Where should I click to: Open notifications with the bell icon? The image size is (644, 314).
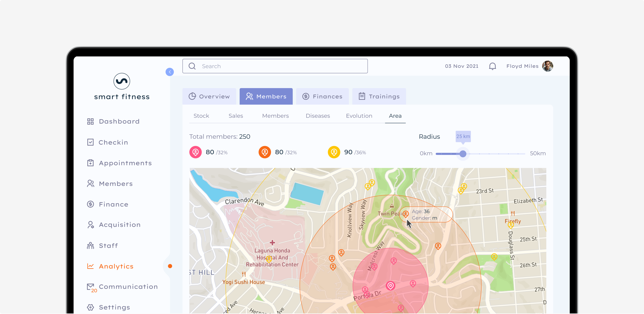(x=492, y=66)
